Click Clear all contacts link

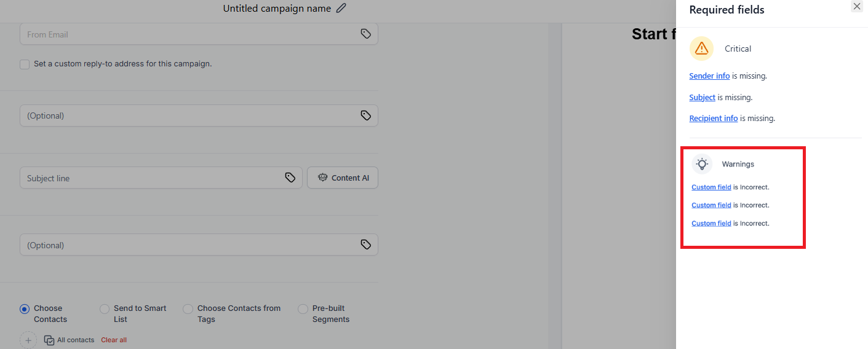coord(114,340)
